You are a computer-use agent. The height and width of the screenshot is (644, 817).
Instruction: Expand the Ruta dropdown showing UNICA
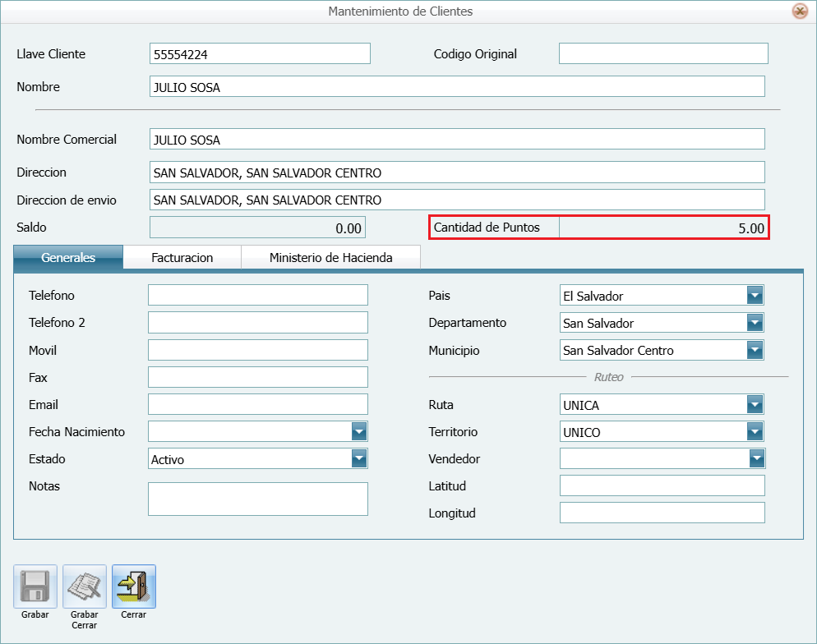point(756,404)
